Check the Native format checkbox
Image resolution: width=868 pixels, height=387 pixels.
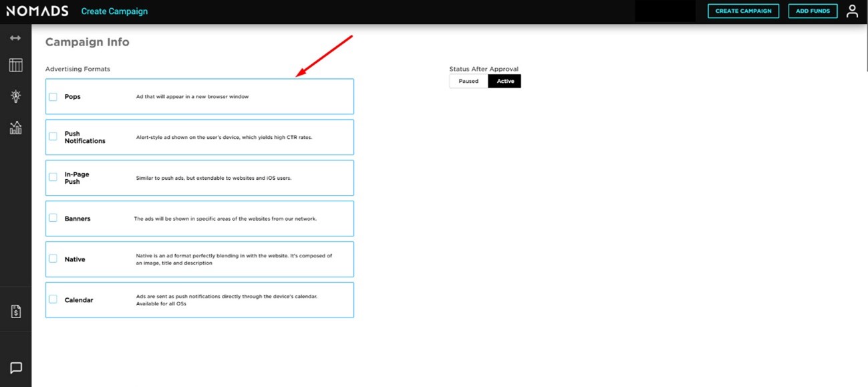[x=53, y=259]
